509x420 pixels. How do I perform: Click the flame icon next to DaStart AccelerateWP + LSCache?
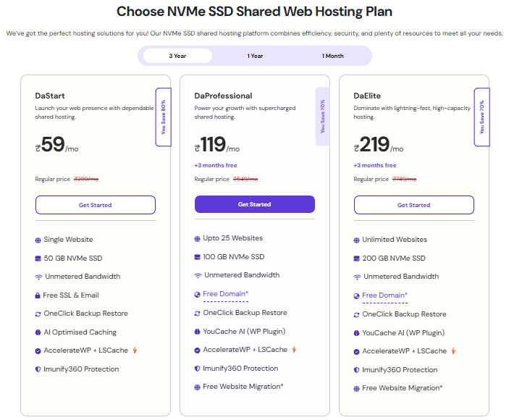pos(135,350)
